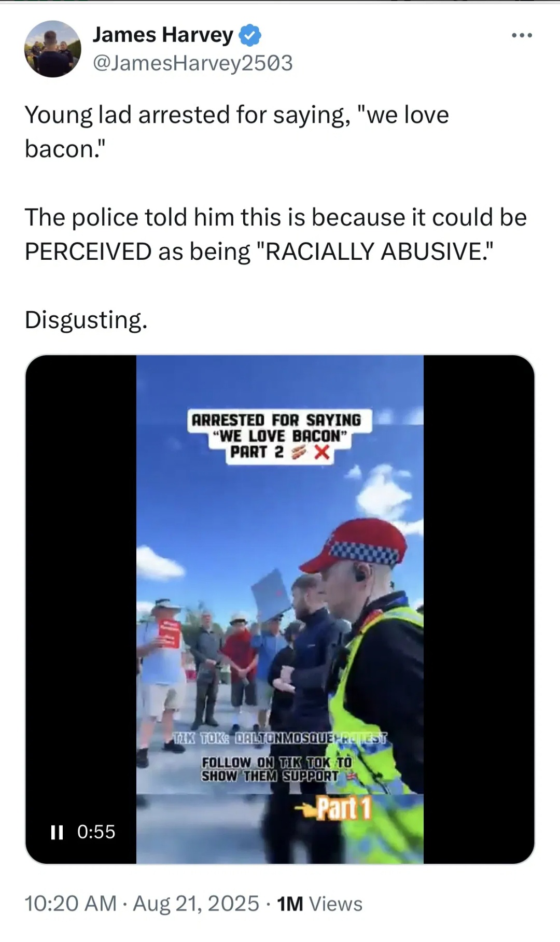Viewport: 560px width, 942px height.
Task: Click the red X emoji in video caption
Action: pyautogui.click(x=321, y=452)
